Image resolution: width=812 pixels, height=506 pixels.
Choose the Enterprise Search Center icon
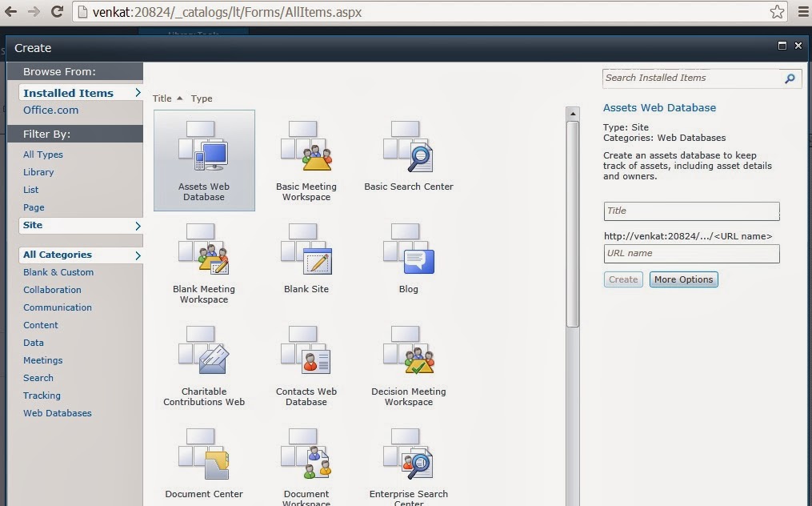pos(408,454)
